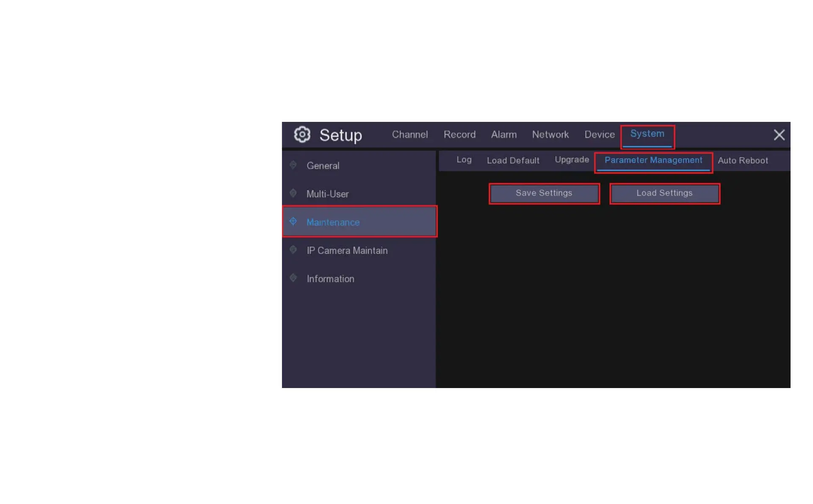
Task: Click the icon beside Information
Action: coord(293,278)
